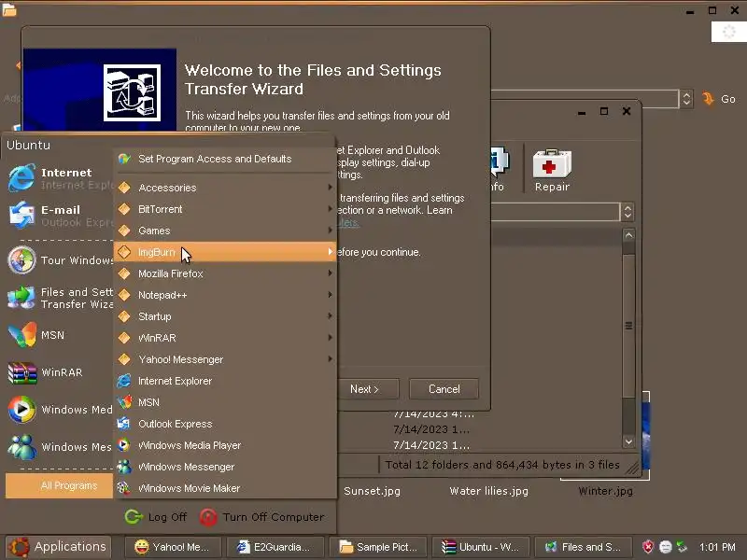The height and width of the screenshot is (560, 747).
Task: Expand the BitTorrent program group
Action: [x=224, y=209]
